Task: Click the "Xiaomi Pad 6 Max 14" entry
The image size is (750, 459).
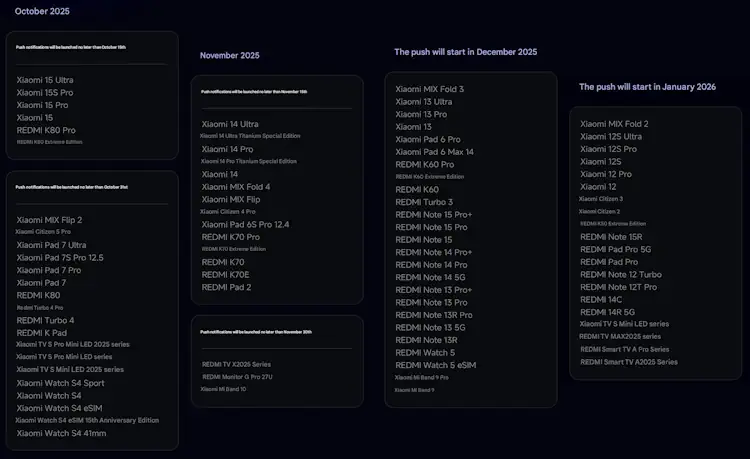Action: [434, 152]
